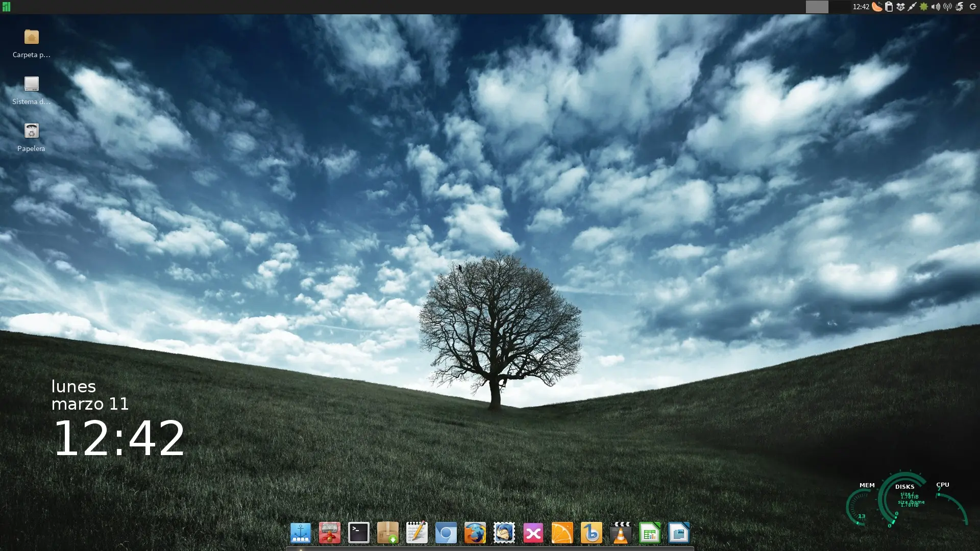
Task: Open the Thunderbird mail stamp icon
Action: (504, 533)
